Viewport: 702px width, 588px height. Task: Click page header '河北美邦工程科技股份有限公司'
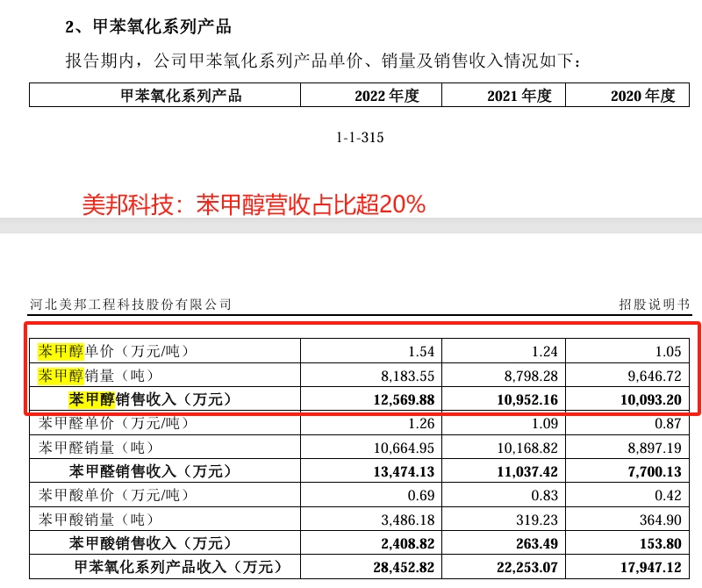[x=131, y=305]
